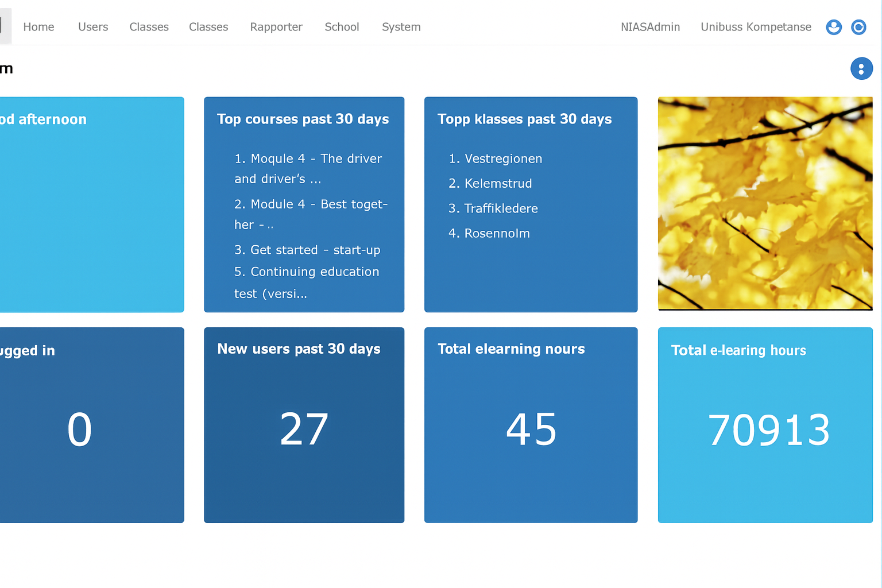
Task: Click the Total e-learing hours value 70913
Action: [769, 430]
